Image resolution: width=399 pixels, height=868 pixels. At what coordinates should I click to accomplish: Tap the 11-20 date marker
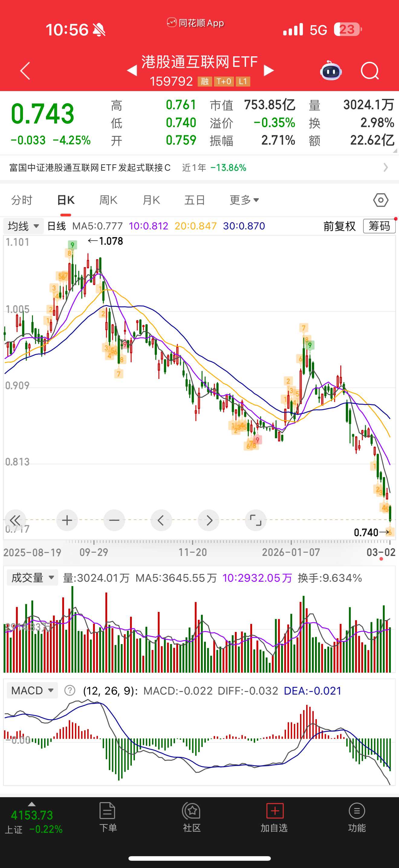pyautogui.click(x=193, y=552)
